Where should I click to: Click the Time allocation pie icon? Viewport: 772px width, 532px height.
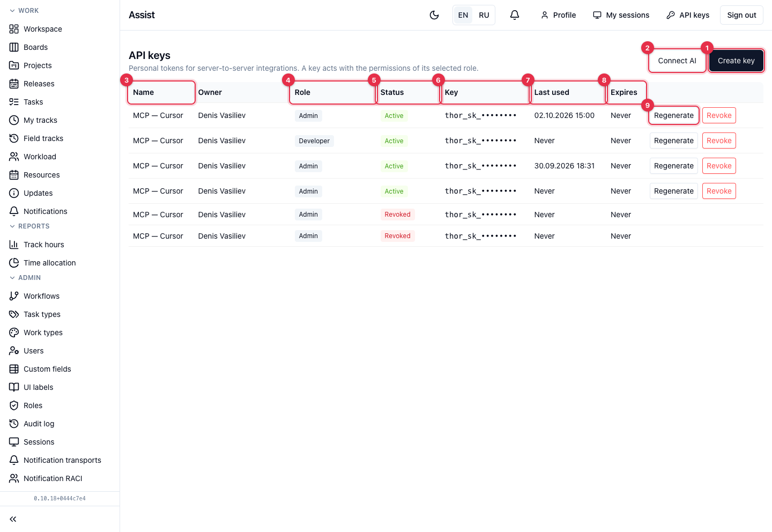click(14, 263)
